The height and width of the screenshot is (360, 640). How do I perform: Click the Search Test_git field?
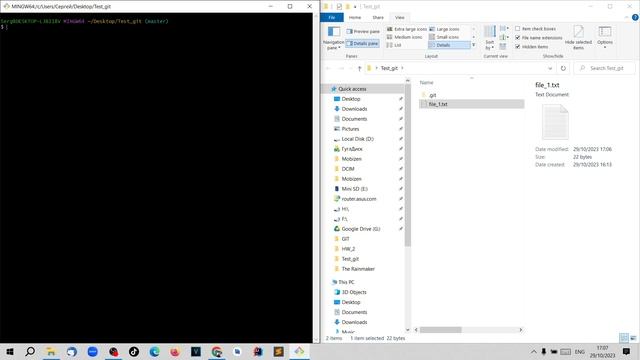pyautogui.click(x=604, y=68)
